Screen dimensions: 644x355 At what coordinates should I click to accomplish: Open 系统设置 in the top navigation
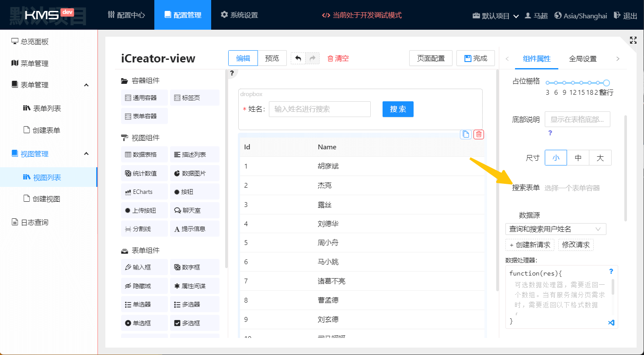click(239, 15)
